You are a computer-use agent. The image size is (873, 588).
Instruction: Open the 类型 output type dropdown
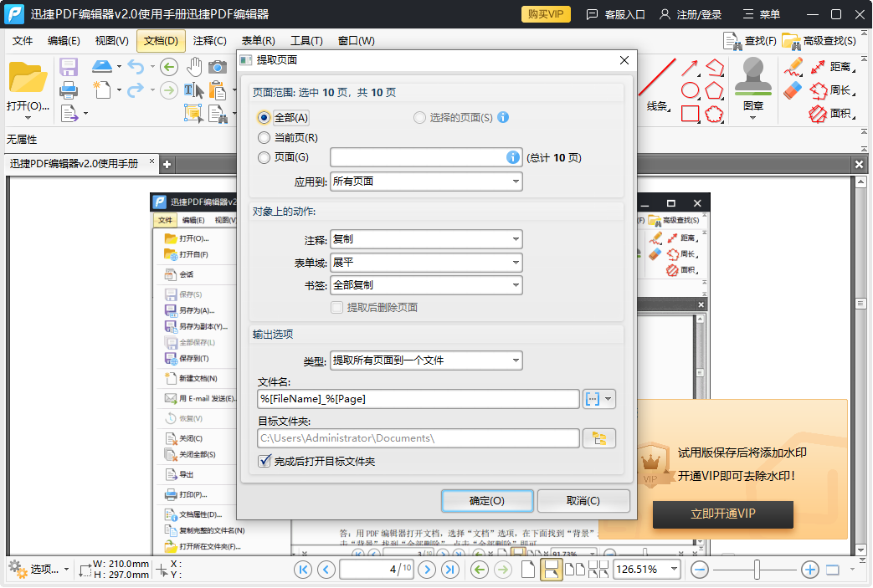[426, 360]
